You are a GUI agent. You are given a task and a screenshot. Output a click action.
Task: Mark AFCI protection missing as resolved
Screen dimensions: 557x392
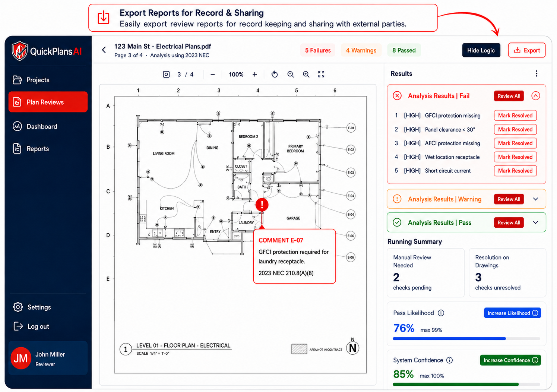(515, 143)
